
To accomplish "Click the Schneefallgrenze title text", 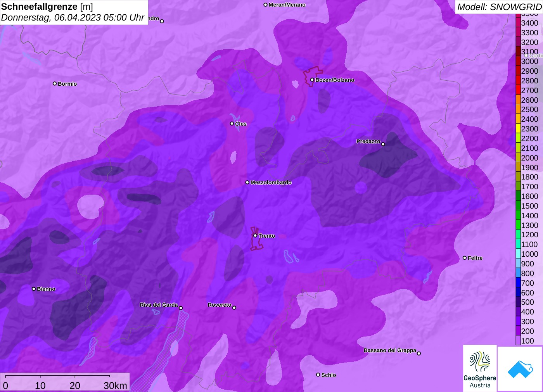I will click(x=39, y=7).
